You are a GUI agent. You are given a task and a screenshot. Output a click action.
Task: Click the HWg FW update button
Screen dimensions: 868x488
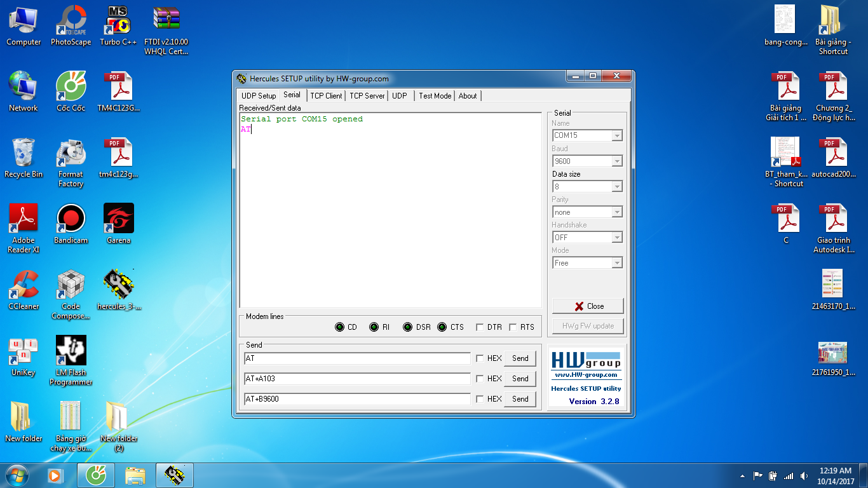588,326
